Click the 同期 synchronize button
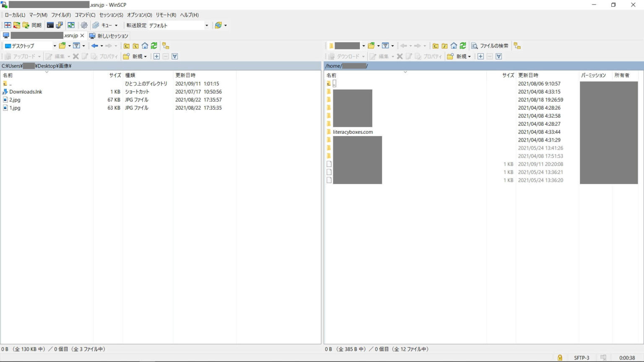The height and width of the screenshot is (362, 644). (x=32, y=25)
